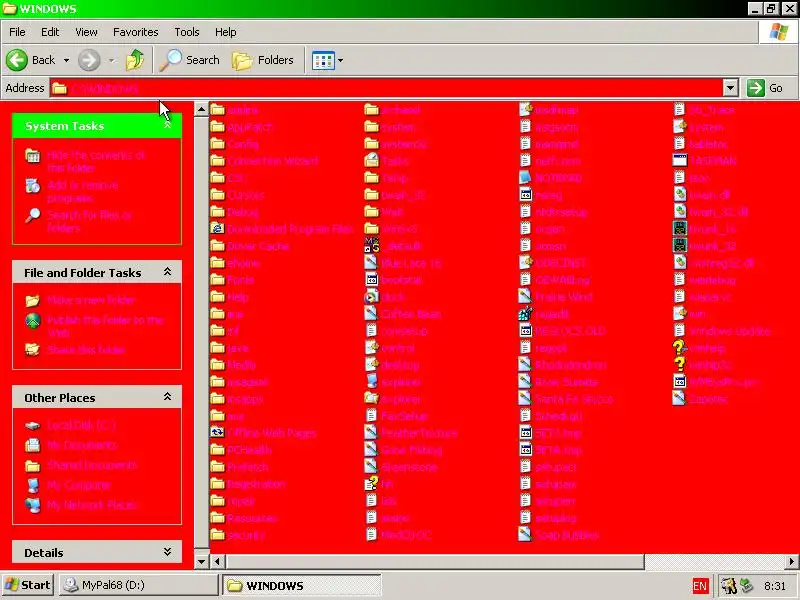This screenshot has height=600, width=800.
Task: Open the File menu
Action: point(17,32)
